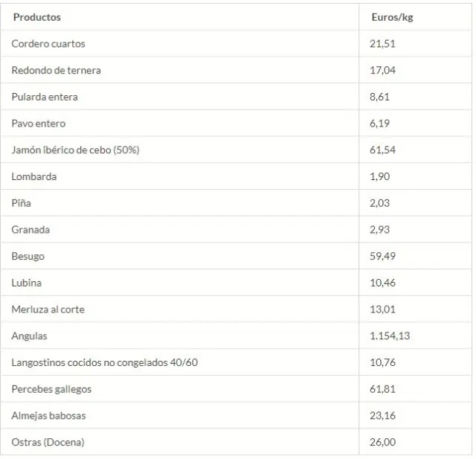Click the Redondo de ternera row label
476x459 pixels.
click(56, 71)
